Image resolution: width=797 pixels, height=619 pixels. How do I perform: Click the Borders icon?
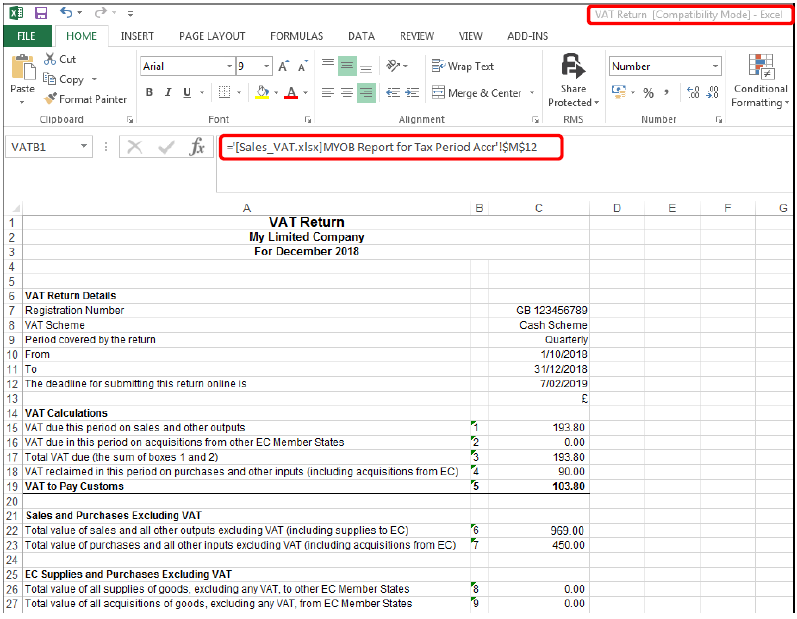pyautogui.click(x=224, y=92)
